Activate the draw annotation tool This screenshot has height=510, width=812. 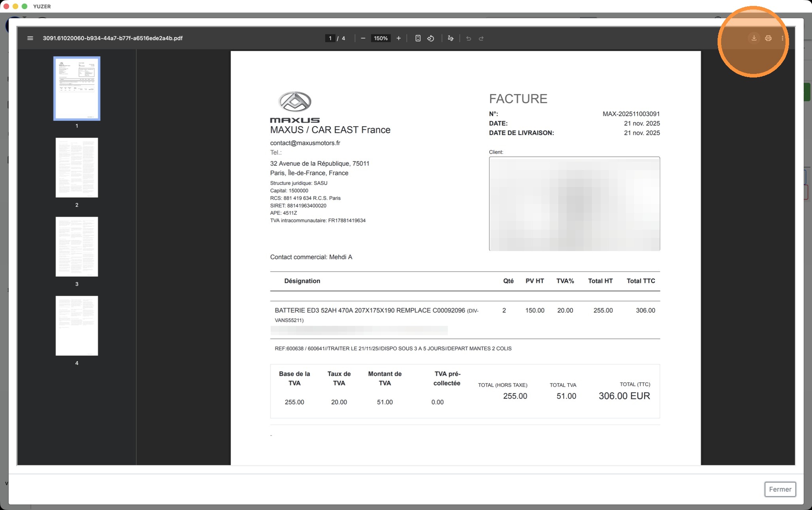[x=450, y=38]
